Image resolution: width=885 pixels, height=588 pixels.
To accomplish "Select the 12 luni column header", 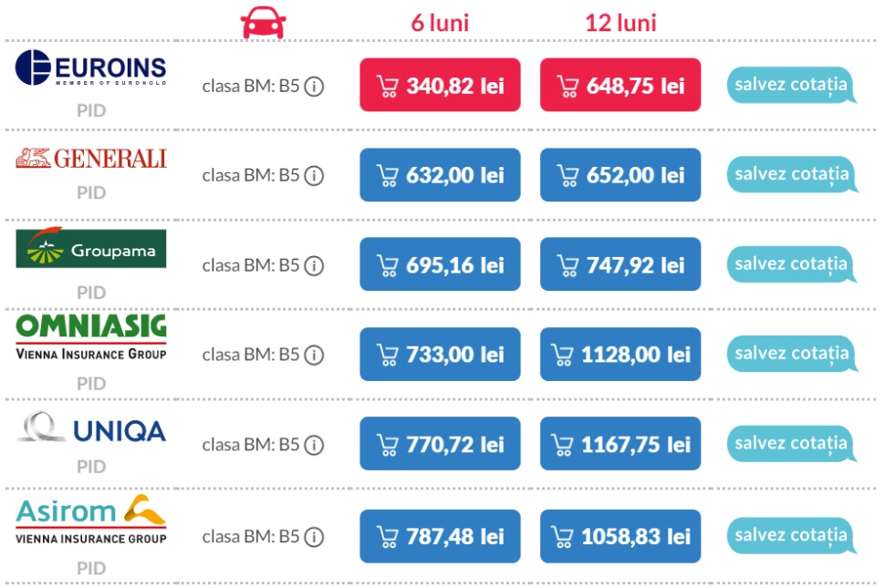I will [x=620, y=23].
